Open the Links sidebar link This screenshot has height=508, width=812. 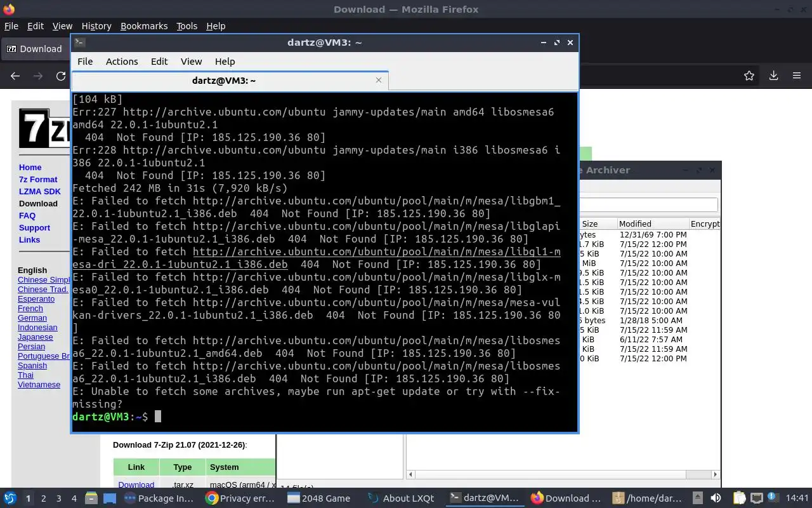coord(29,239)
